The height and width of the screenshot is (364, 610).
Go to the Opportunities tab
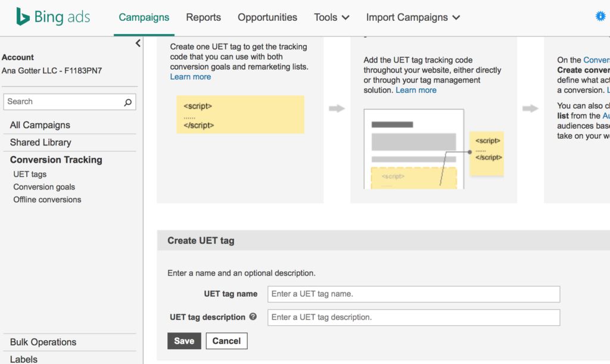(267, 17)
